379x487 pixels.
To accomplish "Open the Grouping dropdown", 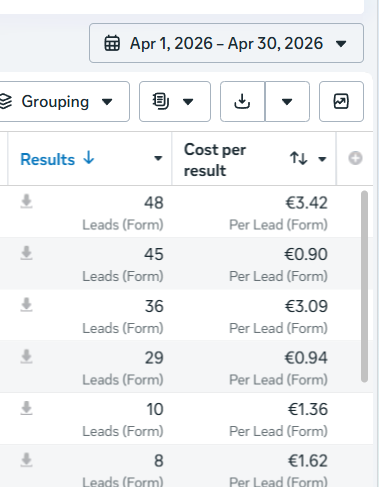I will pyautogui.click(x=63, y=101).
